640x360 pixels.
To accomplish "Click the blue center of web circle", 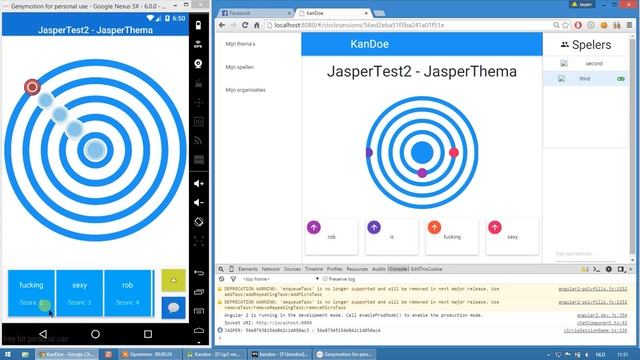I will [422, 152].
